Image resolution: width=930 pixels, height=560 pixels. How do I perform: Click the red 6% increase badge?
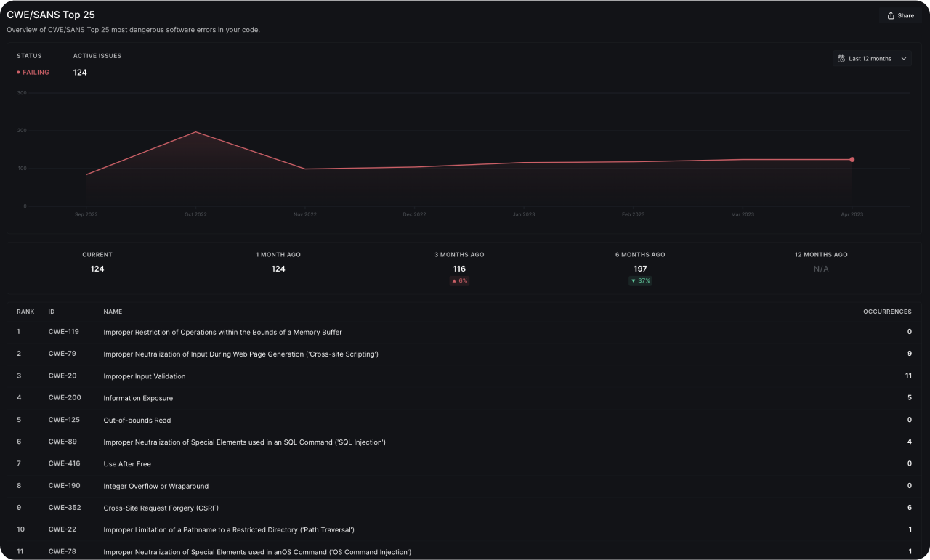point(459,281)
